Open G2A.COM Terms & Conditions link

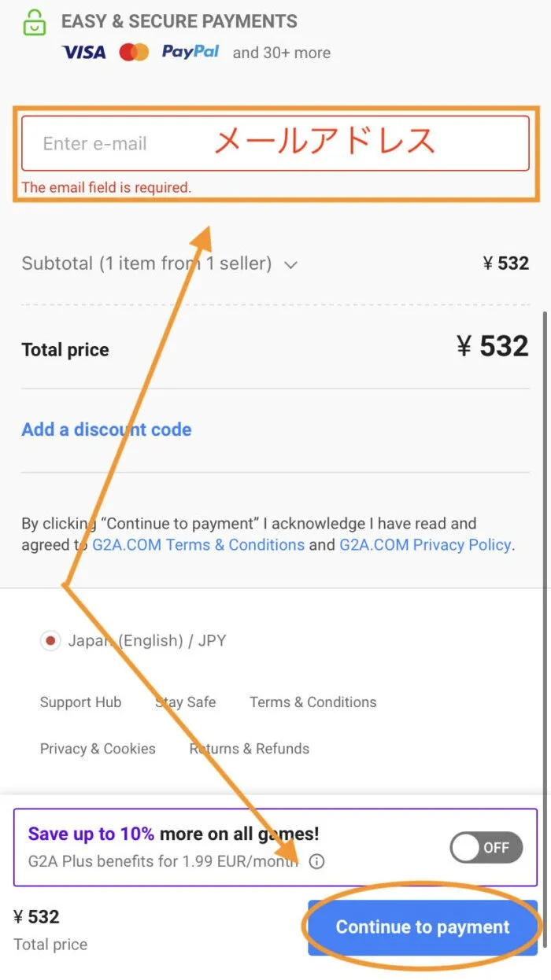[198, 545]
